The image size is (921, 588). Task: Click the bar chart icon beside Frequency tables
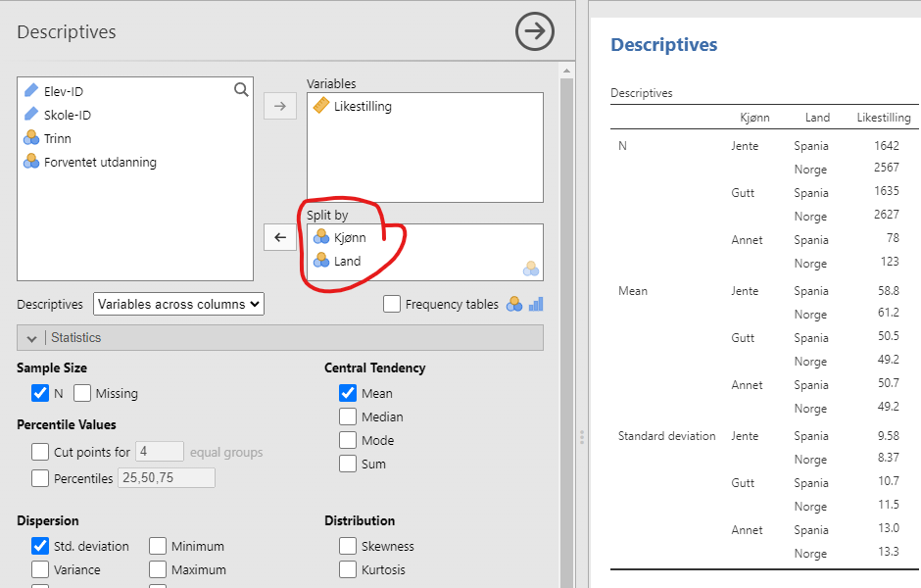pyautogui.click(x=536, y=305)
